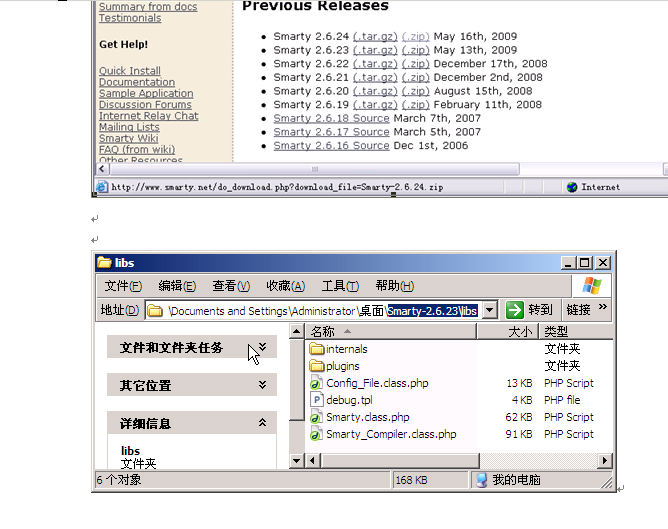Open the Quick Install link
This screenshot has height=529, width=668.
click(130, 71)
